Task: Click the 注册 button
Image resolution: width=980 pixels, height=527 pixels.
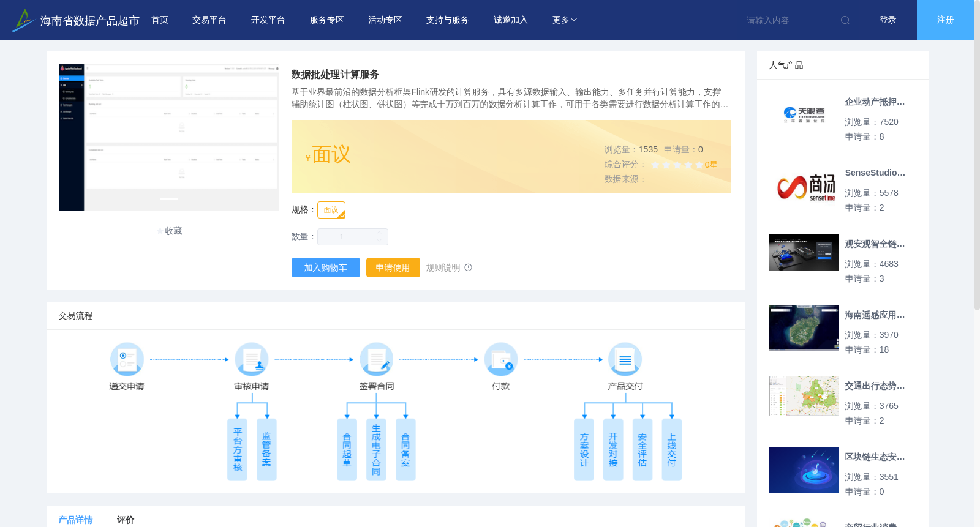Action: tap(946, 20)
